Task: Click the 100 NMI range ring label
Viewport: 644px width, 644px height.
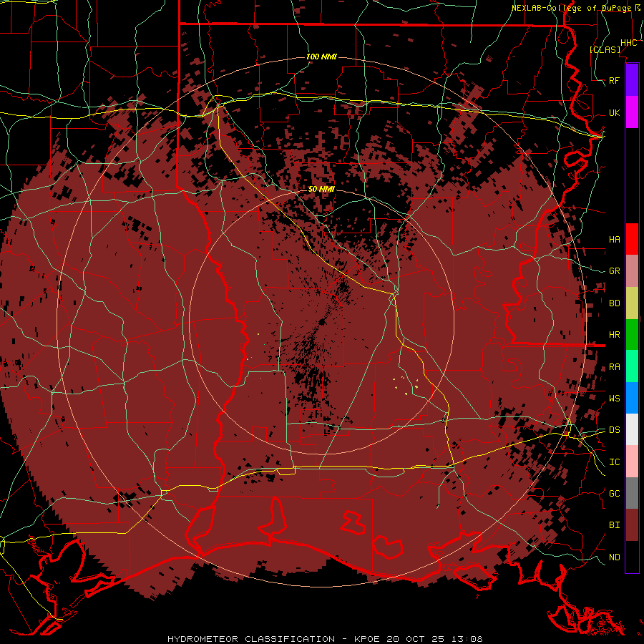Action: [321, 57]
